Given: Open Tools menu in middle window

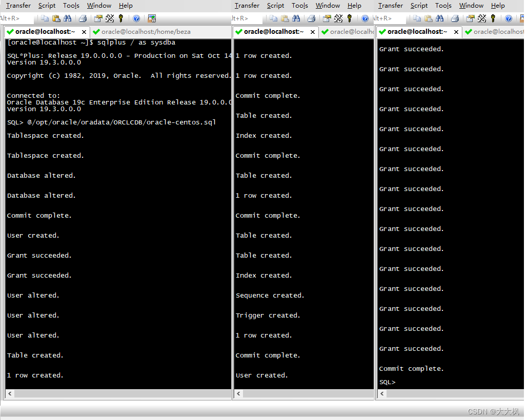Looking at the screenshot, I should coord(300,6).
